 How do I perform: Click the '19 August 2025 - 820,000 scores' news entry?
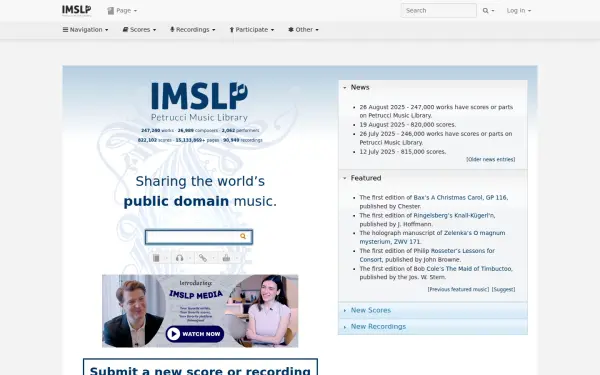408,125
